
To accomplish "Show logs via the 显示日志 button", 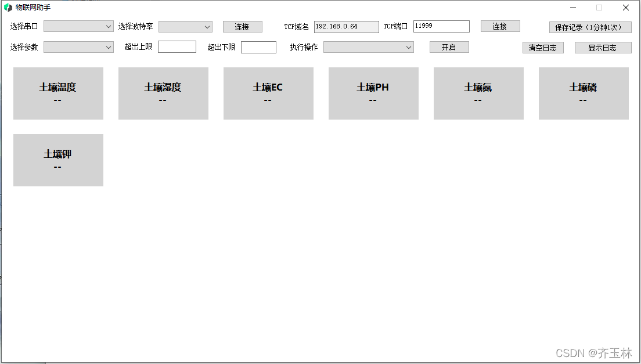I will click(603, 48).
